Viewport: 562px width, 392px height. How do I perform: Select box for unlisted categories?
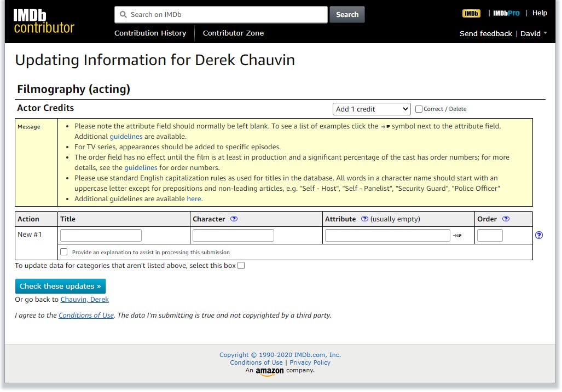pos(241,266)
